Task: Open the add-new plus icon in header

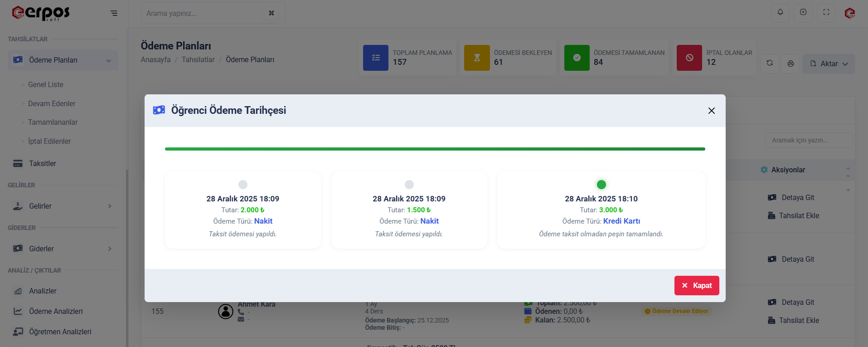Action: tap(803, 13)
